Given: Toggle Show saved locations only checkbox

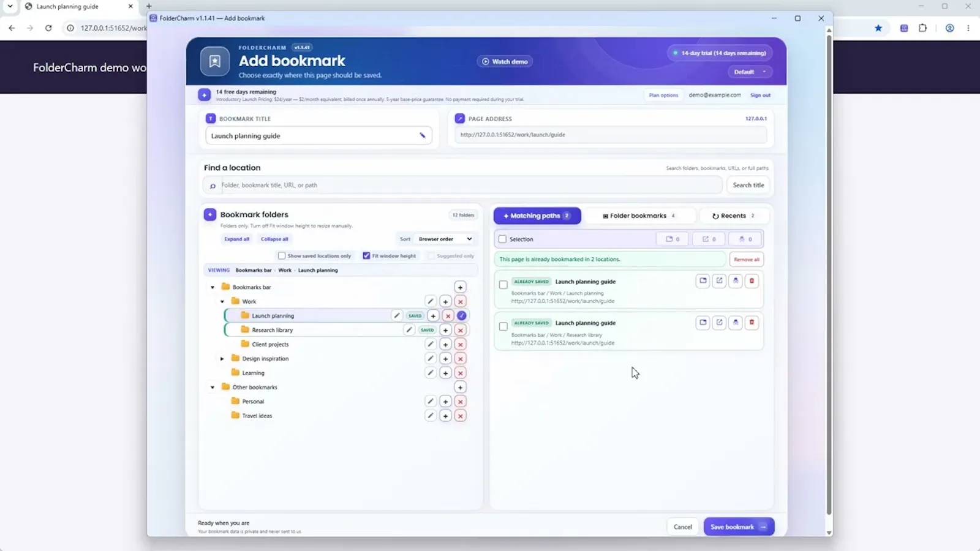Looking at the screenshot, I should (282, 256).
